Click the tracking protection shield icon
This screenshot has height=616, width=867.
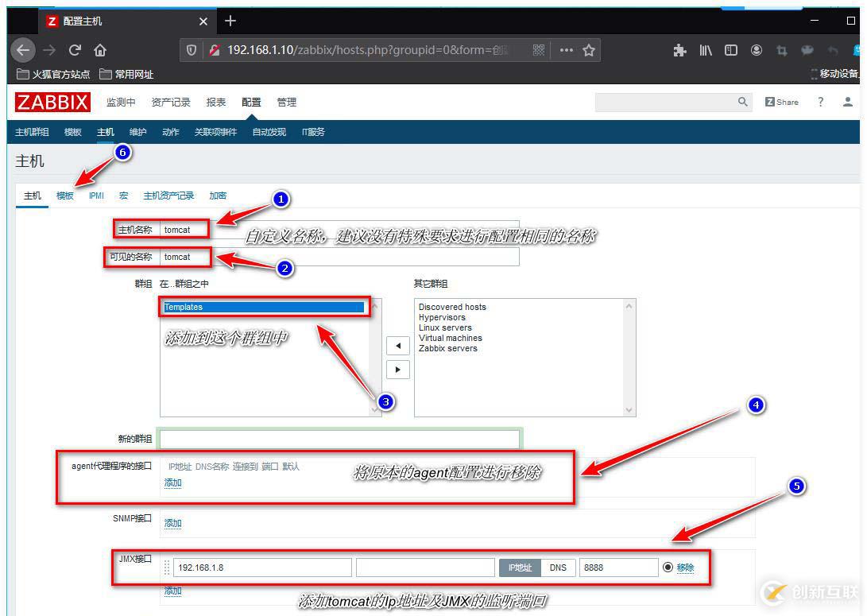(x=192, y=50)
